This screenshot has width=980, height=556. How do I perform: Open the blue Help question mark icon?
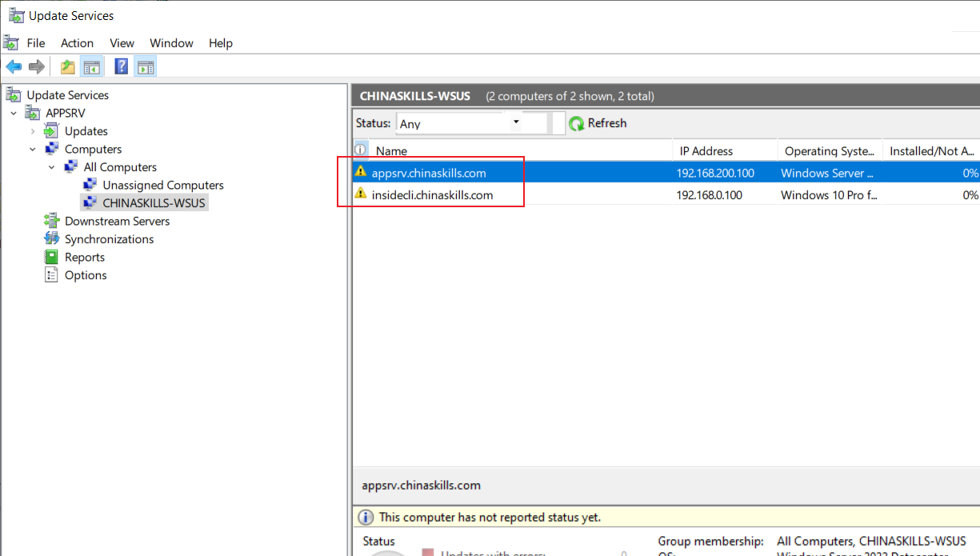click(122, 66)
